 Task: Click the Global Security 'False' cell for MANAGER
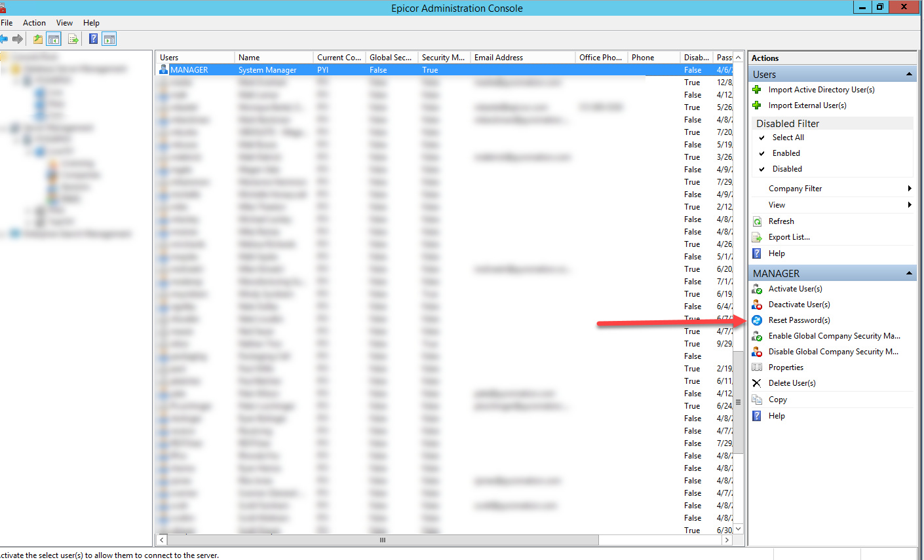click(x=378, y=70)
